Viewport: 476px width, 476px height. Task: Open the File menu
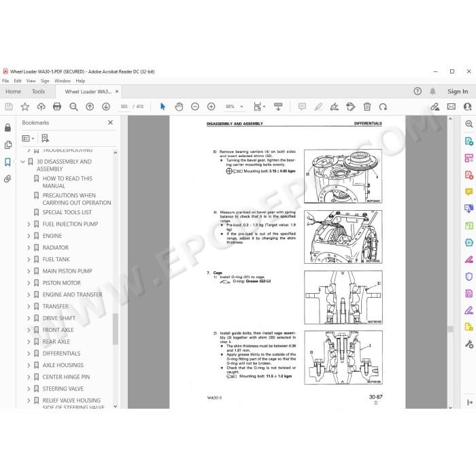(x=5, y=81)
